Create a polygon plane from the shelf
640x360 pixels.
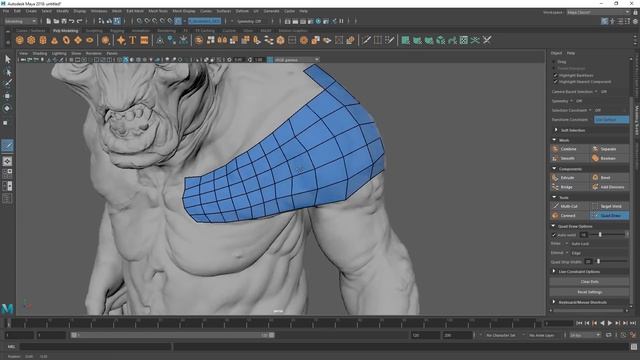tap(78, 40)
